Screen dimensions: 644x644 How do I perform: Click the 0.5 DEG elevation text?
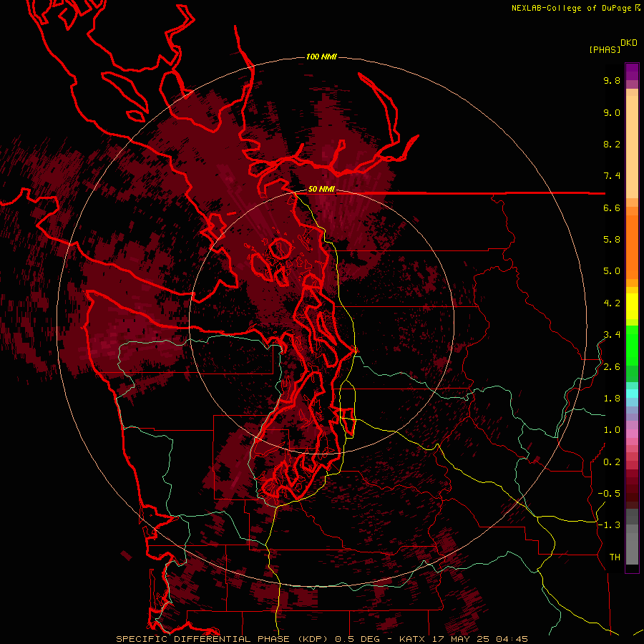358,639
